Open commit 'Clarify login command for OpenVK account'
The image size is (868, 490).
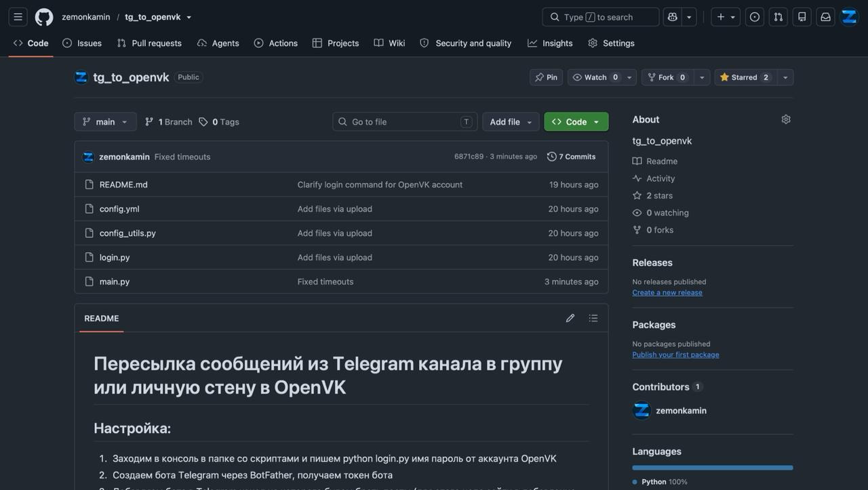[380, 184]
